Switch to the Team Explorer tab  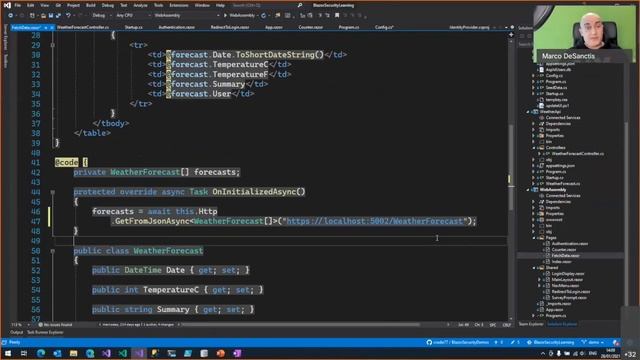[x=531, y=324]
